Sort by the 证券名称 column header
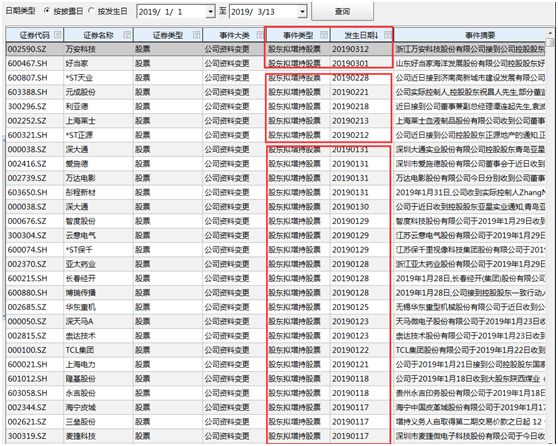This screenshot has height=446, width=558. [x=98, y=35]
